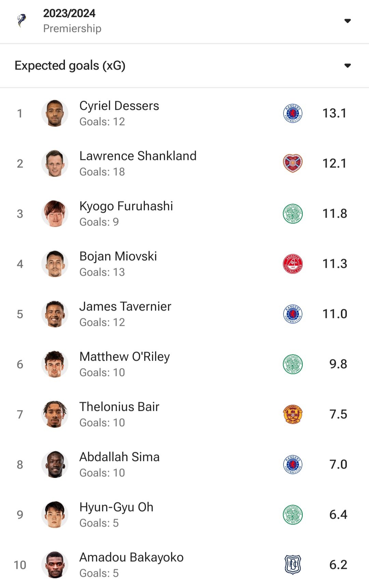Click Dundee crest beside Amadou Bakayoko
Viewport: 369px width, 588px height.
(293, 565)
